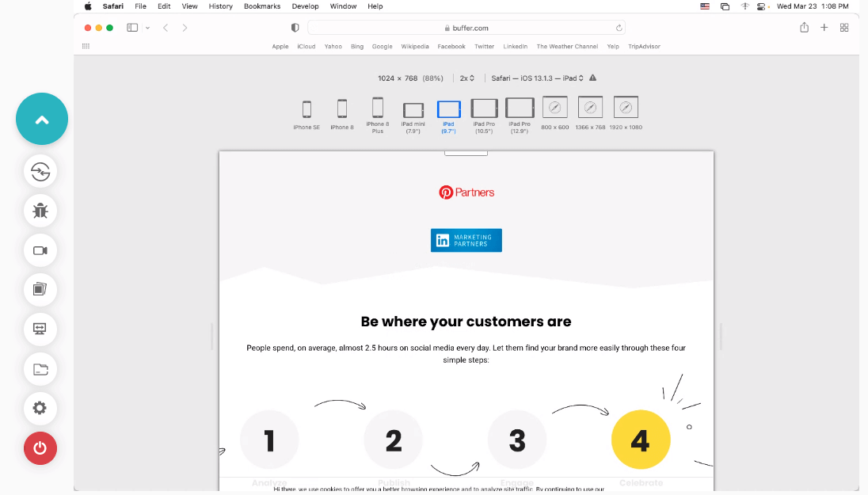The height and width of the screenshot is (495, 868).
Task: Open the View menu
Action: [189, 6]
